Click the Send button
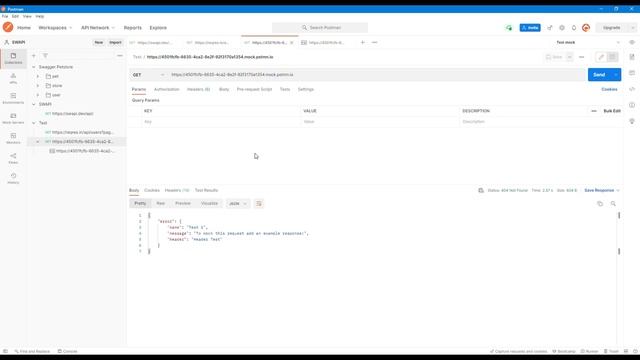Viewport: 640px width, 360px height. (x=599, y=75)
